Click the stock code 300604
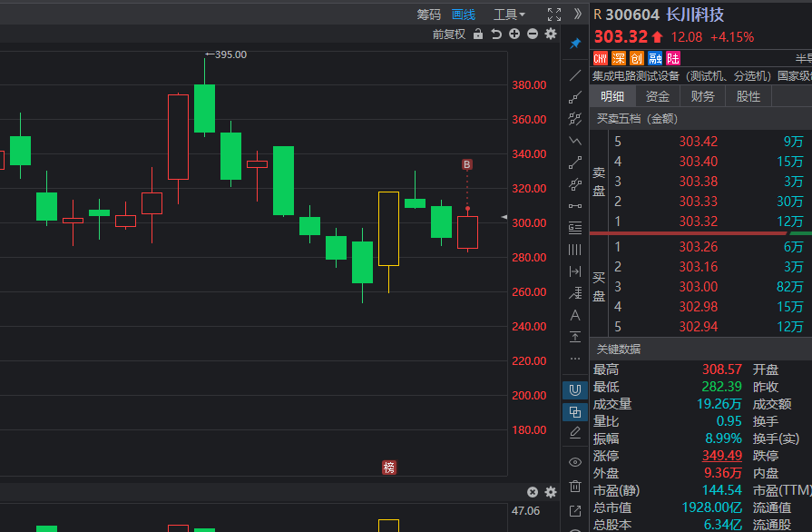Image resolution: width=812 pixels, height=532 pixels. pyautogui.click(x=632, y=15)
